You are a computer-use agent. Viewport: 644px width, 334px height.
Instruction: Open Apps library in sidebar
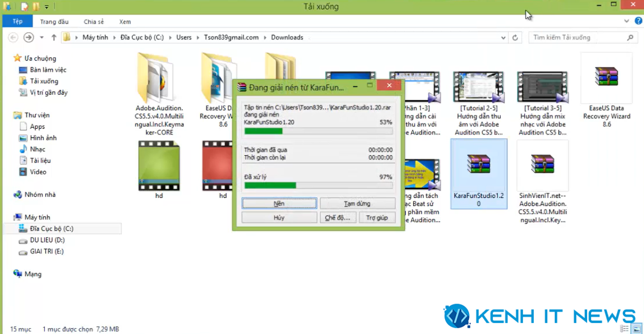click(x=37, y=126)
